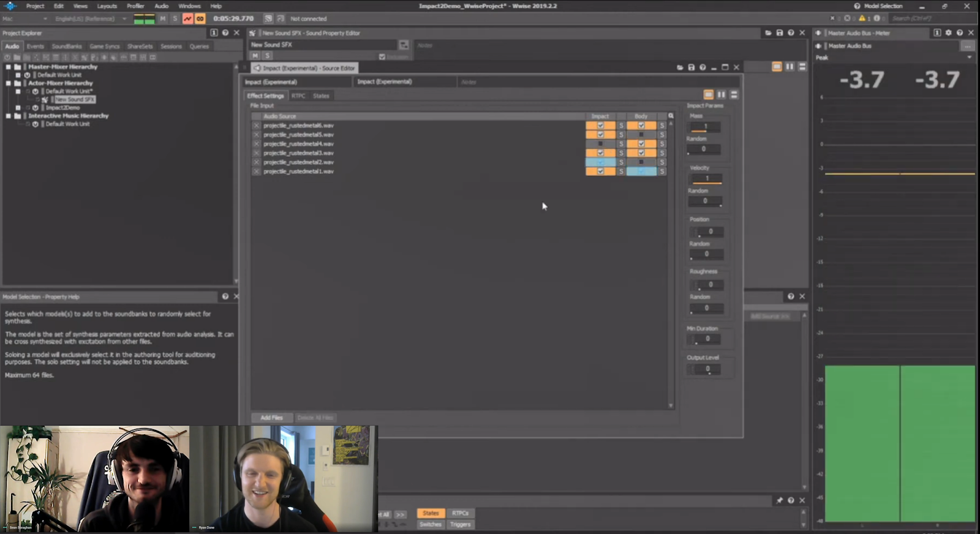Click the Switches button in the bottom panel

(x=431, y=524)
